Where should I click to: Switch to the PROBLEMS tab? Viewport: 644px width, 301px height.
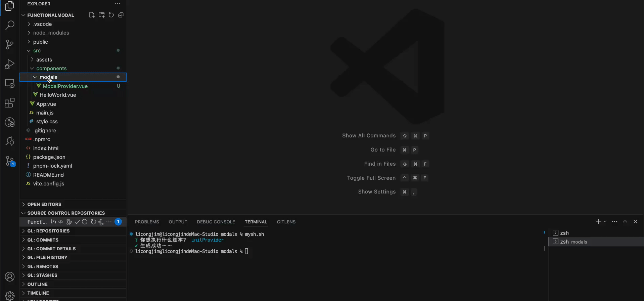coord(147,222)
